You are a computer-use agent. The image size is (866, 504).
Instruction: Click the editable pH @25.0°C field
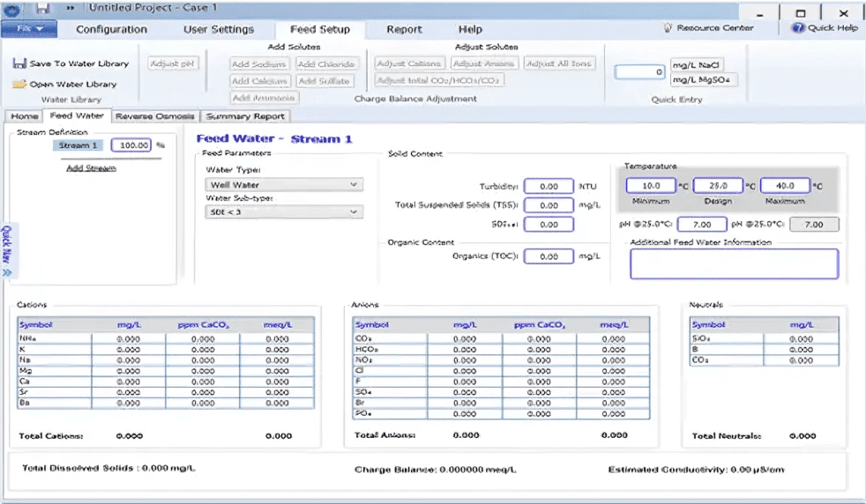coord(702,225)
